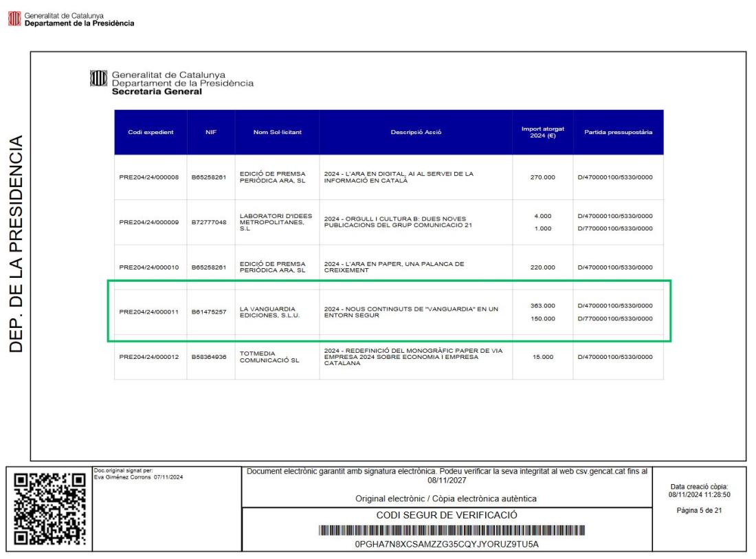
Task: Click the description 'REDEFINICIÓ DEL MONOGRÀFIC PAPER DE VIA EMPRESA'
Action: coord(413,357)
